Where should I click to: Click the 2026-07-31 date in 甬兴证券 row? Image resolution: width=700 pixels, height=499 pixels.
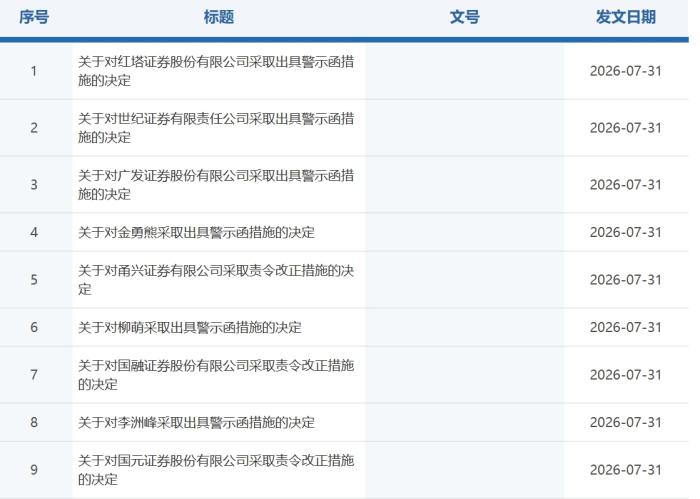click(625, 280)
